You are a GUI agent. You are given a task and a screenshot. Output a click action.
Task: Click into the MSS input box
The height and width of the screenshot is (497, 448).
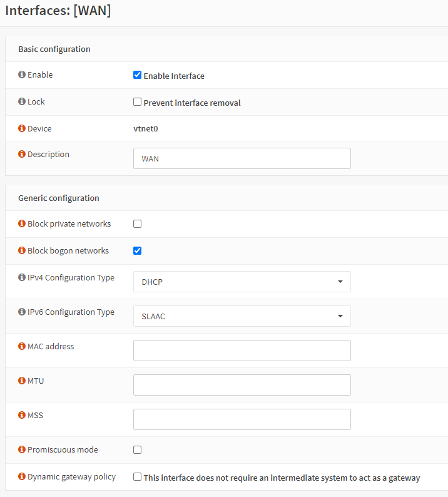click(x=242, y=419)
